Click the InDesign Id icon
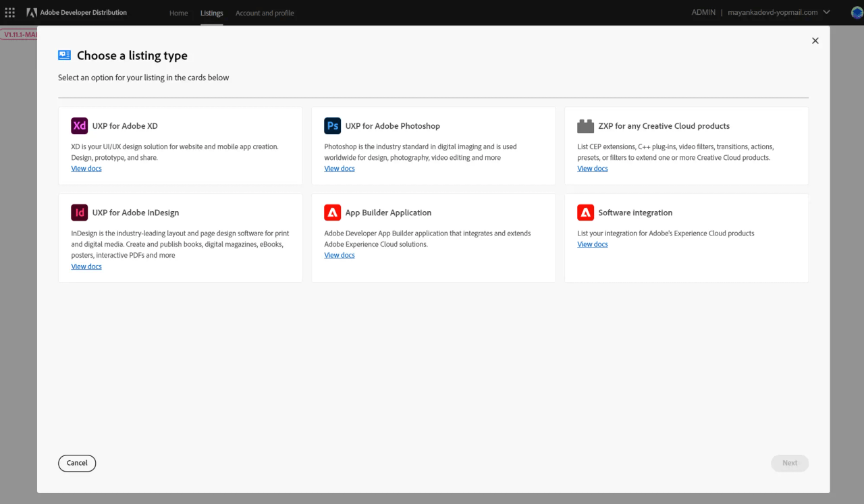The image size is (864, 504). [80, 213]
